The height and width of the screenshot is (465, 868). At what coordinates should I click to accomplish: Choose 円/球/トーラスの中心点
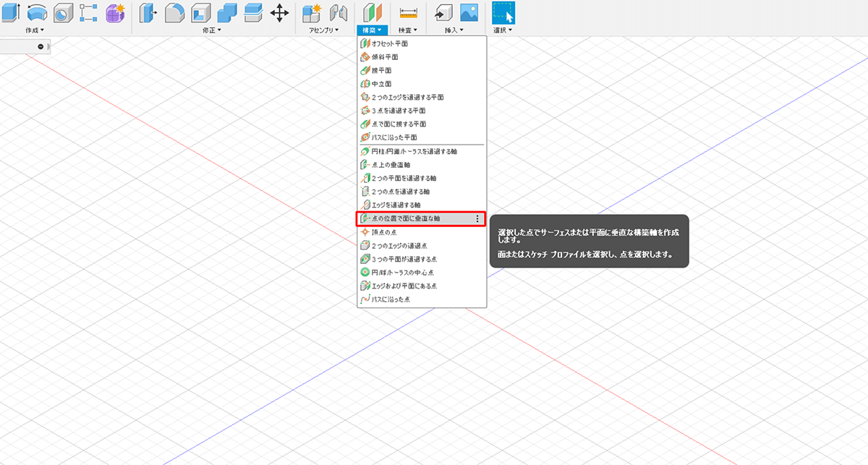(x=422, y=272)
